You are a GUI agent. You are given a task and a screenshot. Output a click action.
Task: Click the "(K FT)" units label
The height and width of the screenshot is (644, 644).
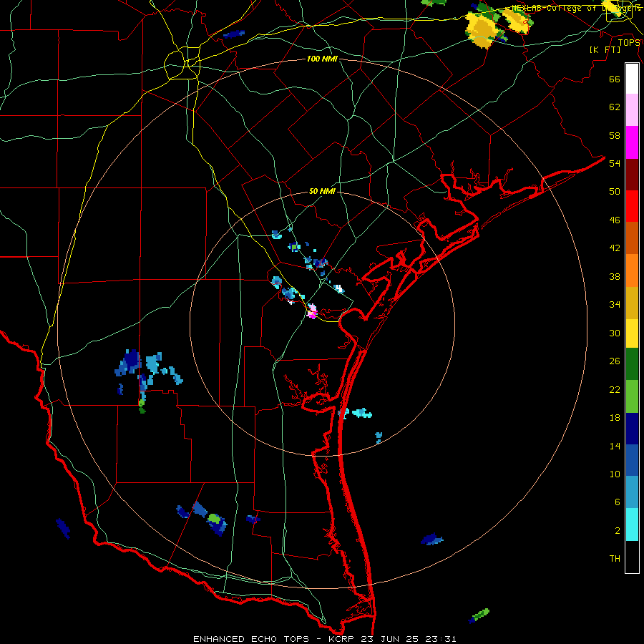click(x=605, y=50)
